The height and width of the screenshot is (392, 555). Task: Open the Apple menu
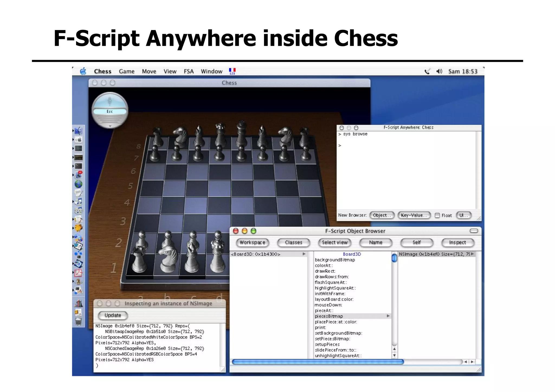83,71
